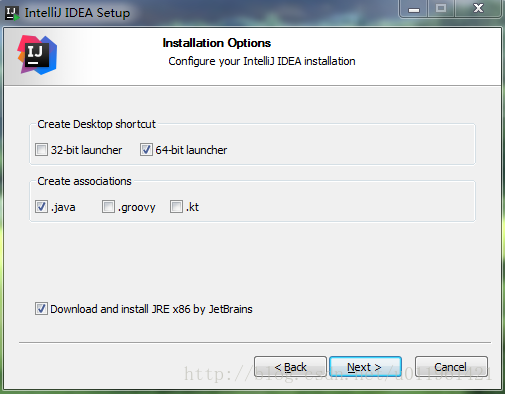The width and height of the screenshot is (505, 394).
Task: Click the maximize button in title bar
Action: pyautogui.click(x=441, y=9)
